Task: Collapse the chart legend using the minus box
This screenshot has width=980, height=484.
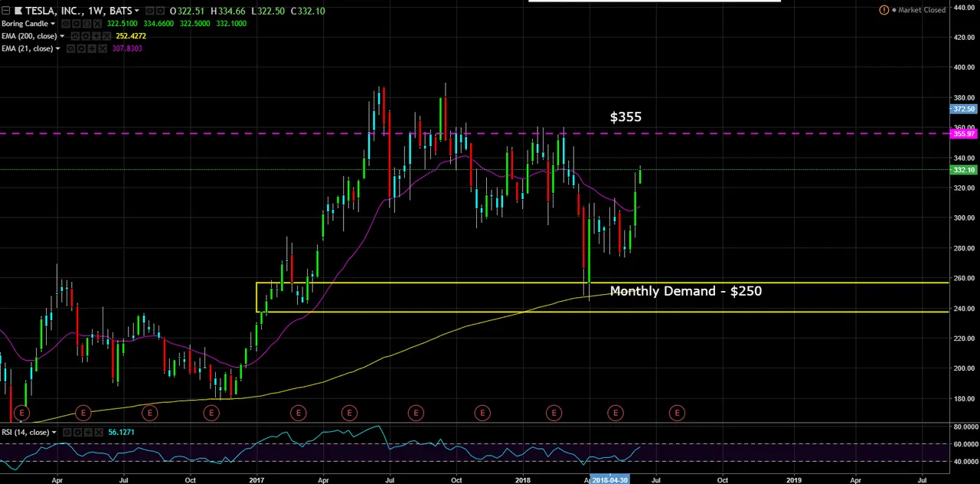Action: pyautogui.click(x=5, y=11)
